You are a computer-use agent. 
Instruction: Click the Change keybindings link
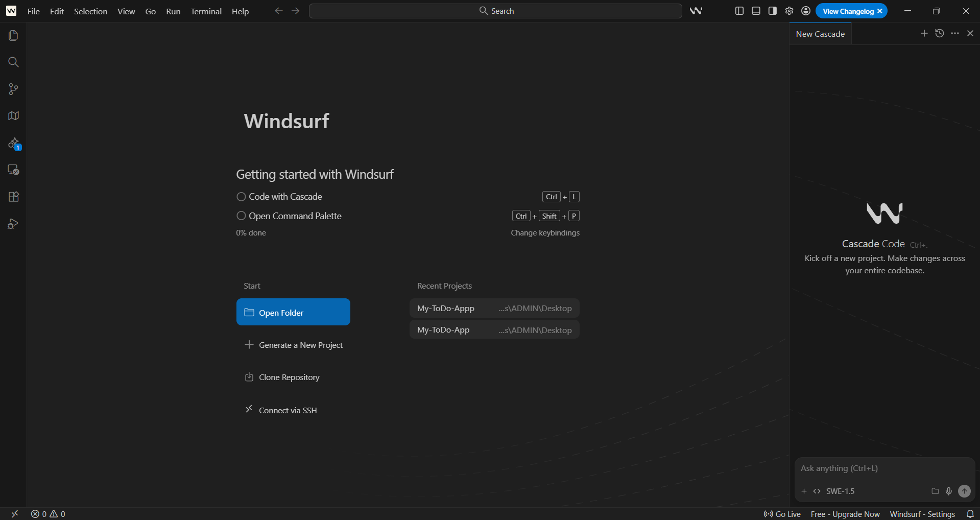pyautogui.click(x=545, y=233)
